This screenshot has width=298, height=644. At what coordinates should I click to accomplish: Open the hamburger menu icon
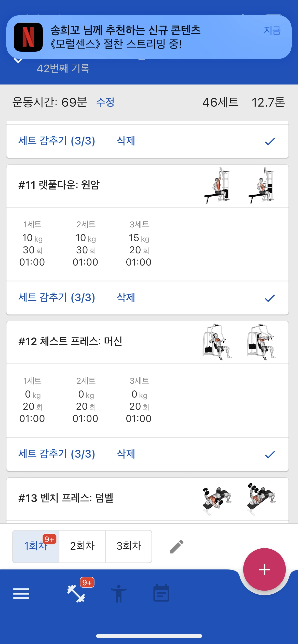pos(21,594)
